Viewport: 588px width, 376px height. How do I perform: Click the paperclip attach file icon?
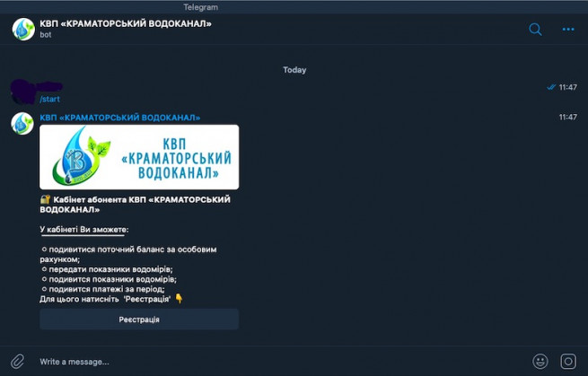coord(17,362)
